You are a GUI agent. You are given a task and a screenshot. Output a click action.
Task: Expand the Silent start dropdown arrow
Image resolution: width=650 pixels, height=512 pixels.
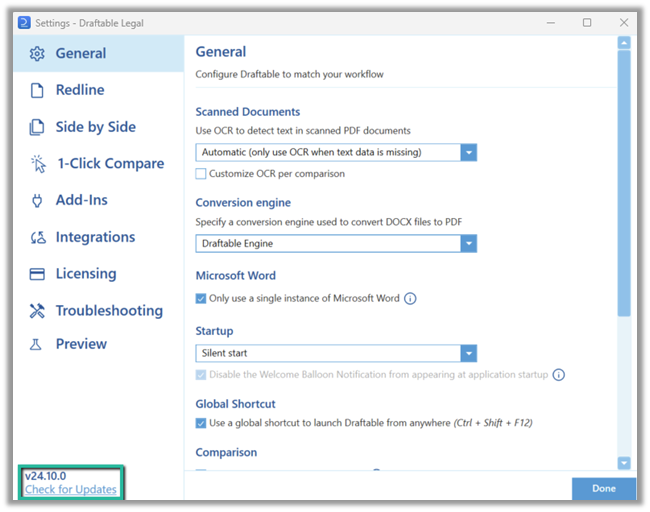(x=468, y=354)
